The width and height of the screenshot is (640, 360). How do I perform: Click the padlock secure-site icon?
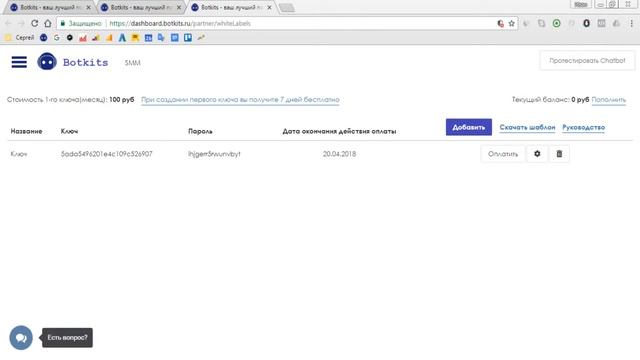click(x=62, y=24)
